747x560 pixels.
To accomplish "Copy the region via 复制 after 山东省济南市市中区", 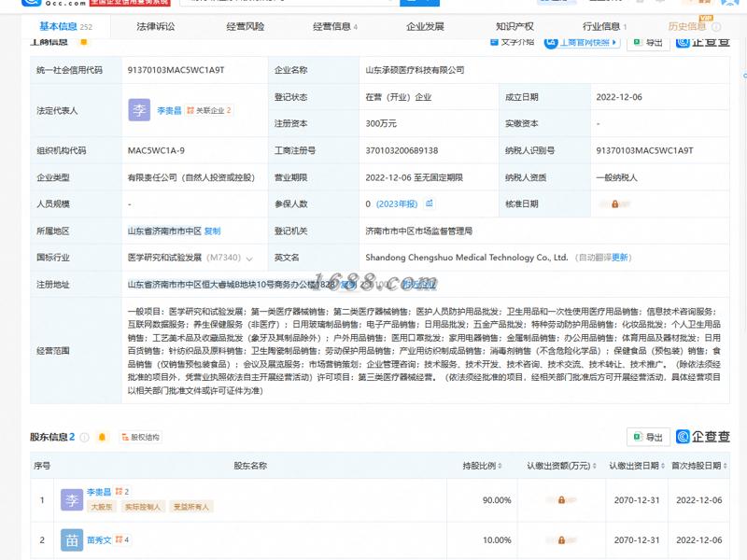I will [x=213, y=231].
